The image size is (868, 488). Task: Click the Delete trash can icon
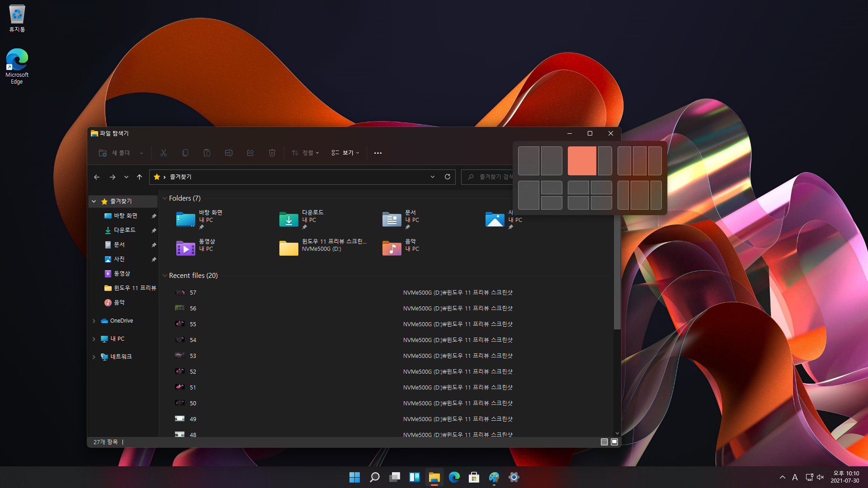point(272,153)
